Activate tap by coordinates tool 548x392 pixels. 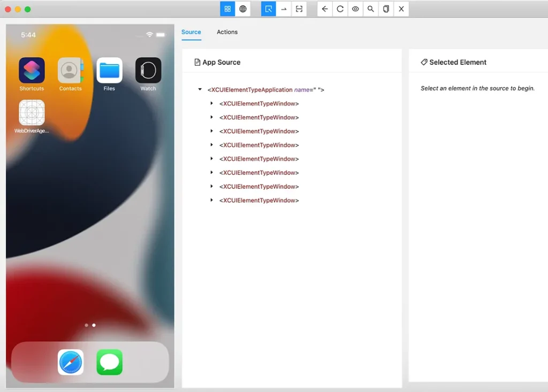[299, 9]
